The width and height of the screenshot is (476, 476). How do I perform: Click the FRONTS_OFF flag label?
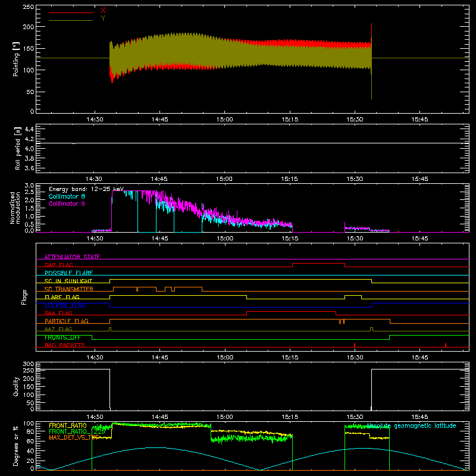click(x=62, y=337)
